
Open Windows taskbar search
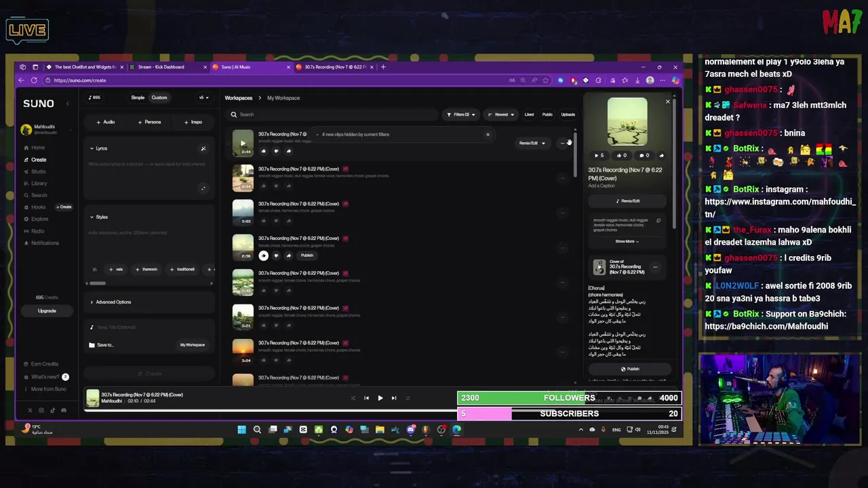coord(257,429)
